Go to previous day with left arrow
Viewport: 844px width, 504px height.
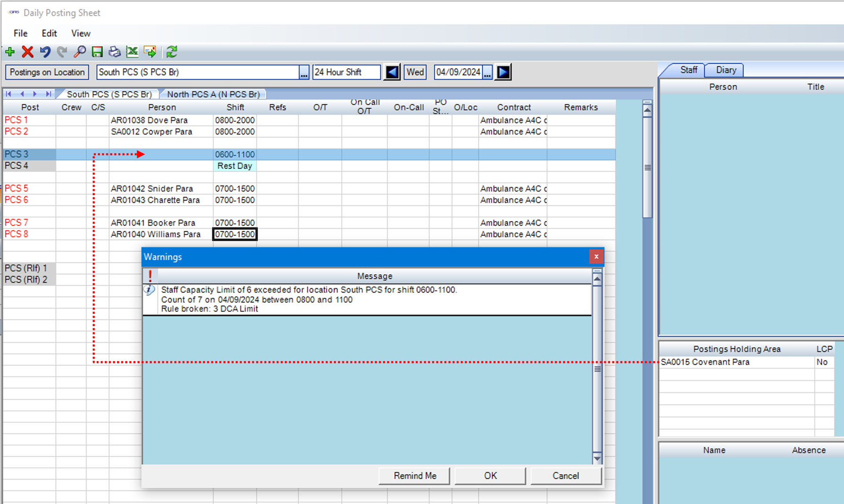click(392, 72)
